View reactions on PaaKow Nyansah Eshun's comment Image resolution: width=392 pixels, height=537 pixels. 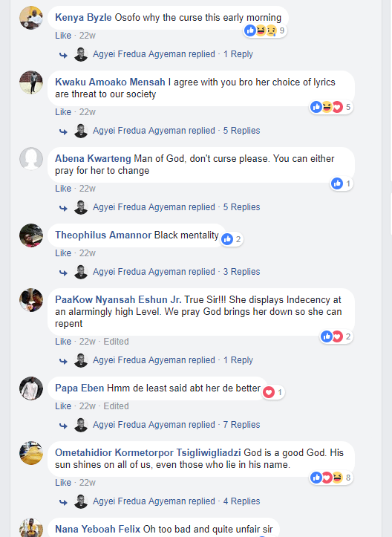tap(336, 336)
